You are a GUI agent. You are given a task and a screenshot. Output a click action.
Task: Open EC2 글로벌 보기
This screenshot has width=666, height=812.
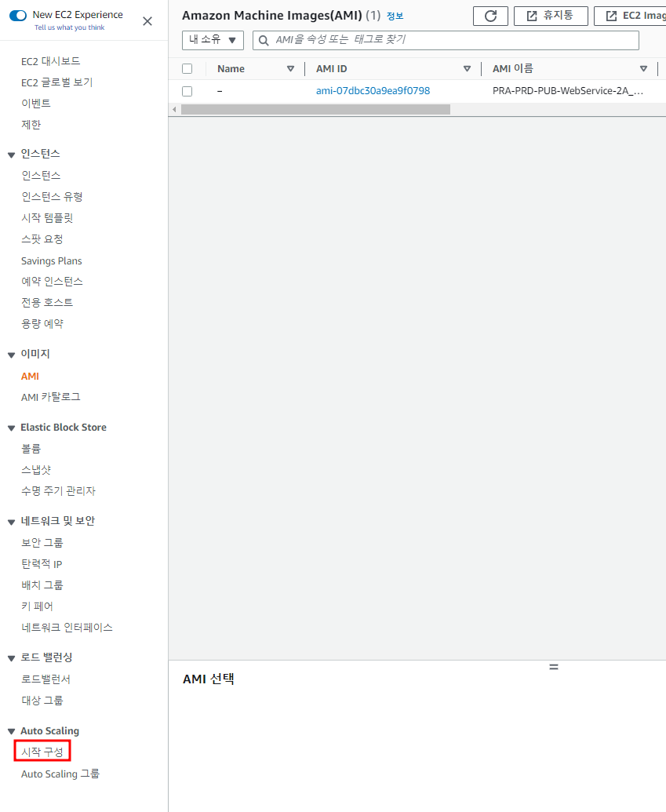pos(57,82)
